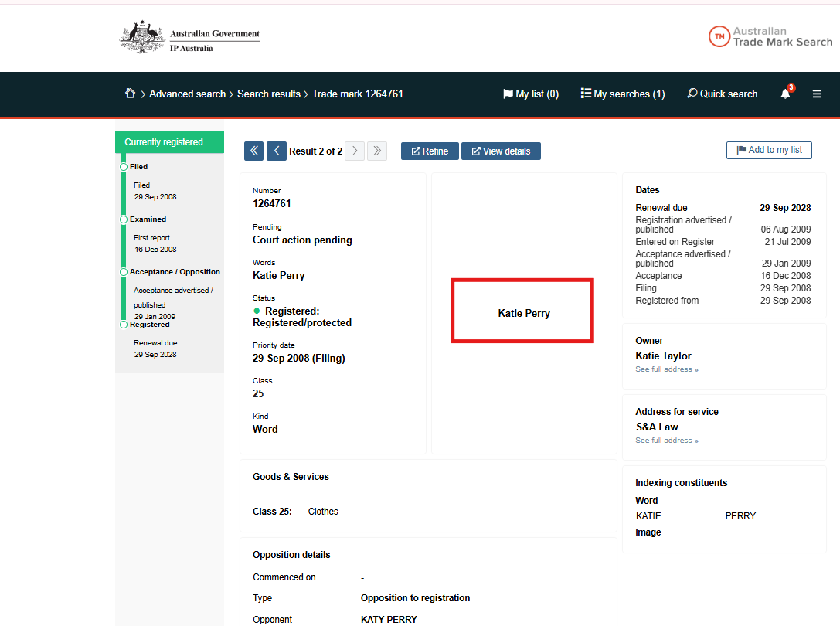Return via the Search results breadcrumb
This screenshot has width=840, height=626.
[x=269, y=94]
